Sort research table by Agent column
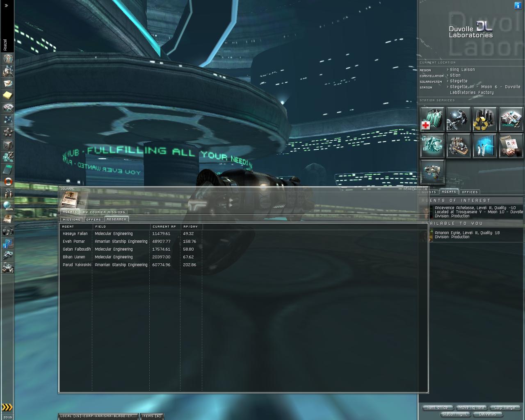This screenshot has height=420, width=525. 76,226
